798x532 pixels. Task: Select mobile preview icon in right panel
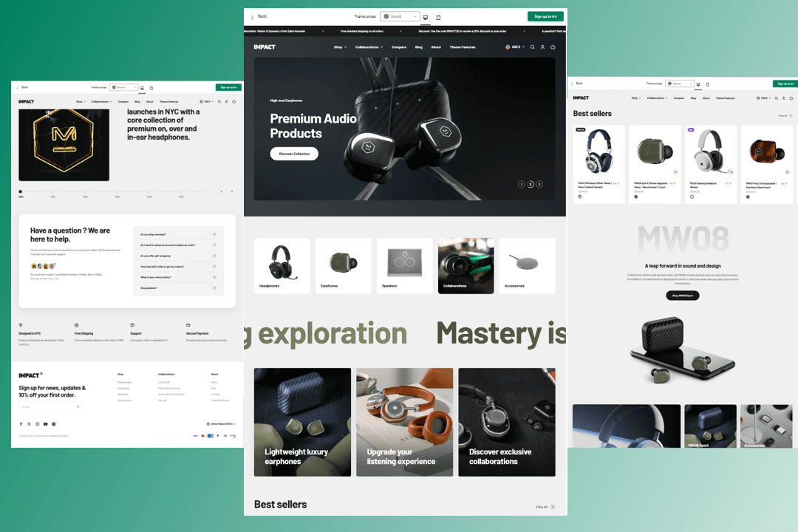pyautogui.click(x=707, y=84)
